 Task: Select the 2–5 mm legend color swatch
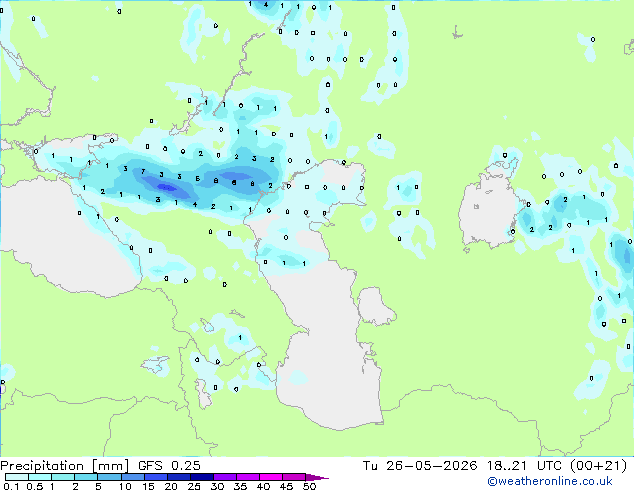click(86, 477)
